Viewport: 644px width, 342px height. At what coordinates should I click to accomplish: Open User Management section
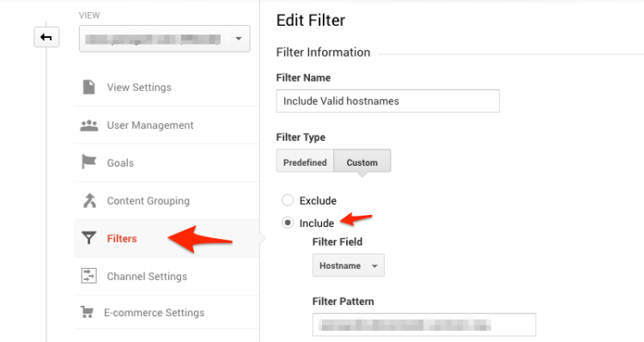point(150,125)
